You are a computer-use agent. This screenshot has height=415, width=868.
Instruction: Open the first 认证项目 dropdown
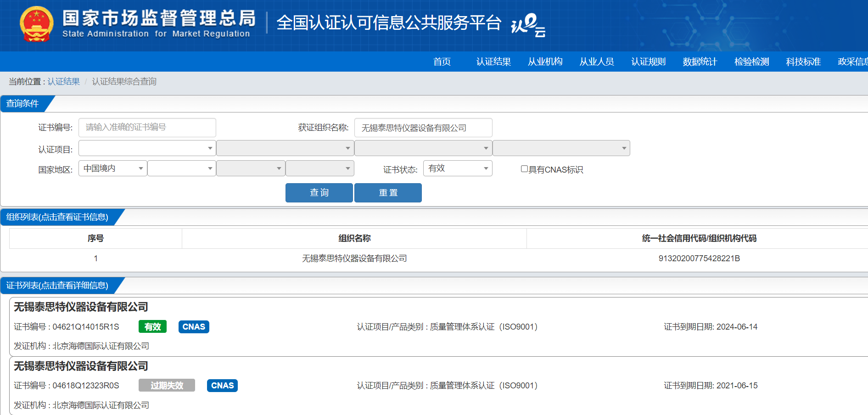(147, 148)
